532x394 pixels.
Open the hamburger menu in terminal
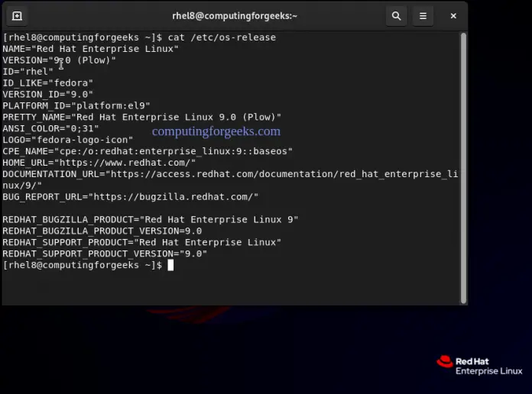tap(423, 16)
